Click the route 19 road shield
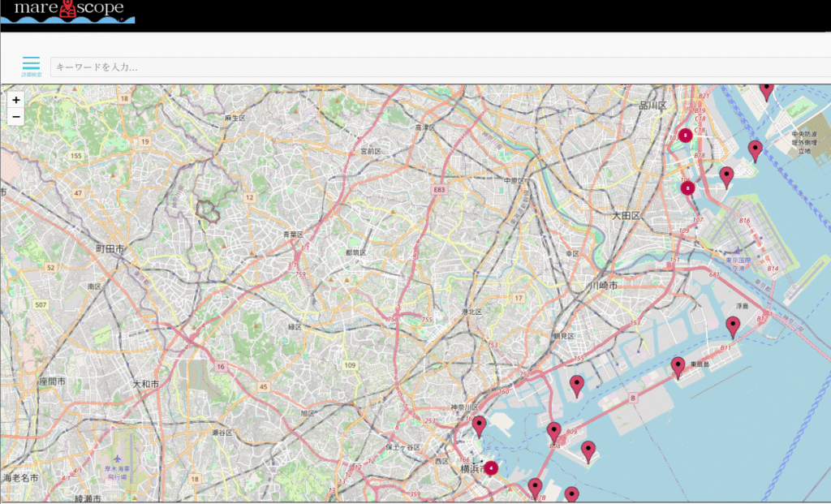The image size is (831, 504). pyautogui.click(x=144, y=141)
